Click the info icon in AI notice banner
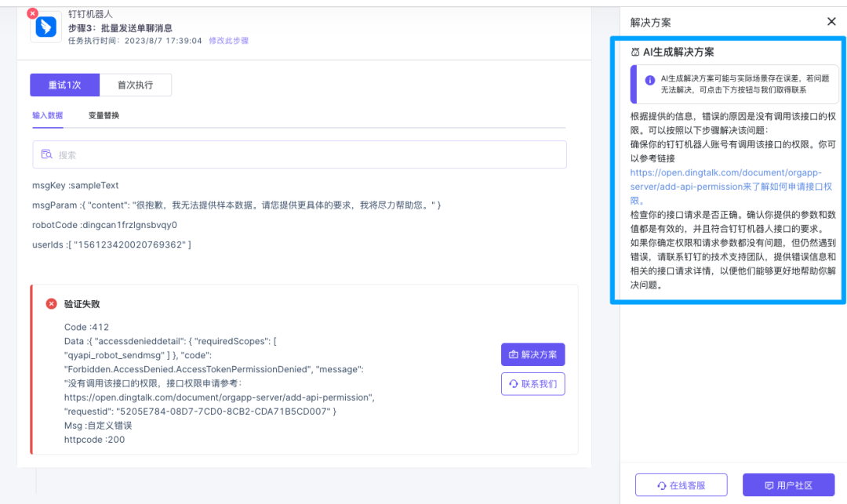 [650, 80]
